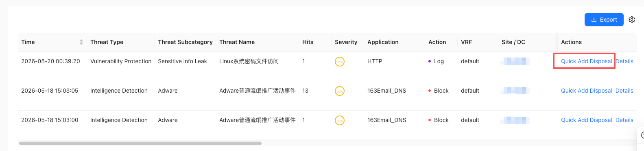Click the Threat Subcategory column header
This screenshot has height=151, width=644.
point(185,42)
